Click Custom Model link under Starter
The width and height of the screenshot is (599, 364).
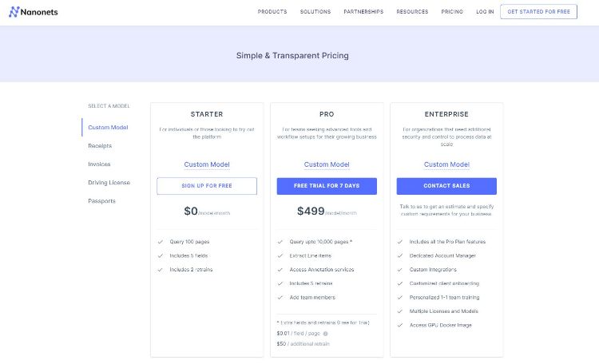pos(207,164)
